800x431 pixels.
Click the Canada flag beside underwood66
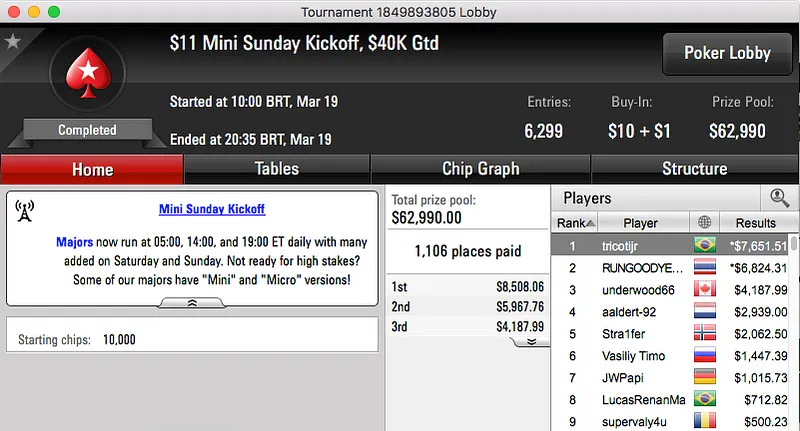click(x=704, y=290)
